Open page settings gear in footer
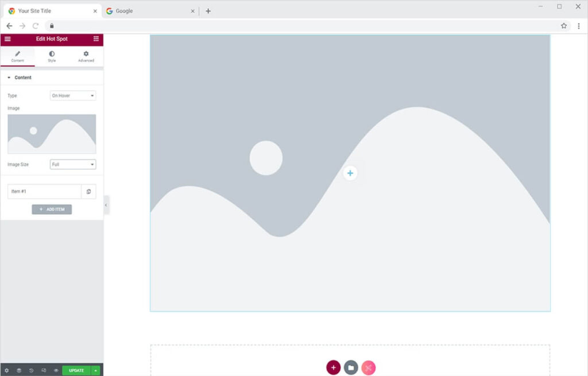 [x=7, y=370]
